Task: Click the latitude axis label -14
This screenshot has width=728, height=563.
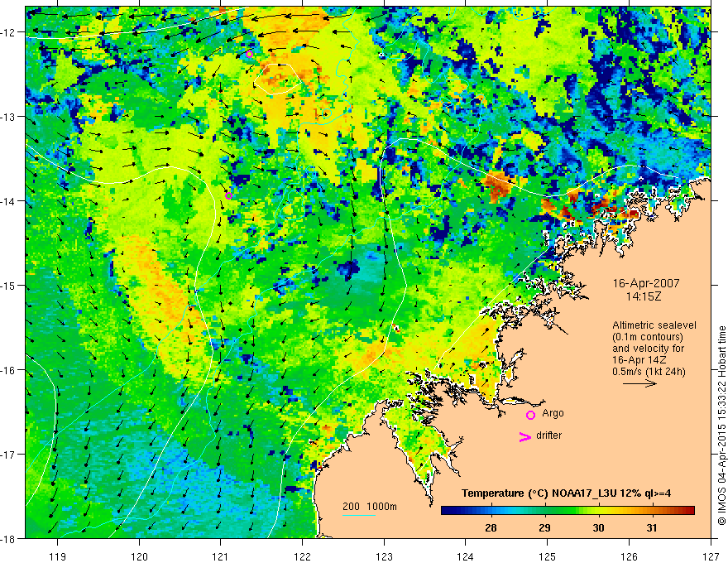Action: [x=9, y=200]
